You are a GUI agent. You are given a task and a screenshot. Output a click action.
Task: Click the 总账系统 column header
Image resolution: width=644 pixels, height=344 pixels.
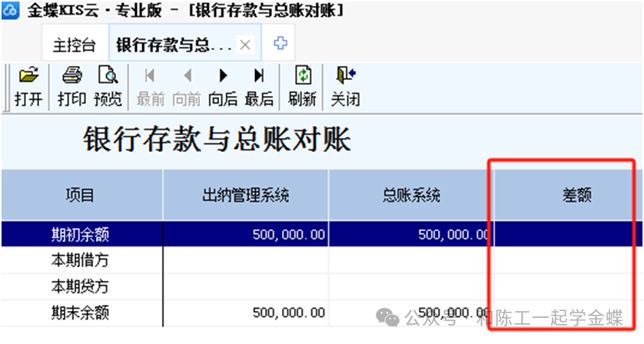pyautogui.click(x=411, y=196)
